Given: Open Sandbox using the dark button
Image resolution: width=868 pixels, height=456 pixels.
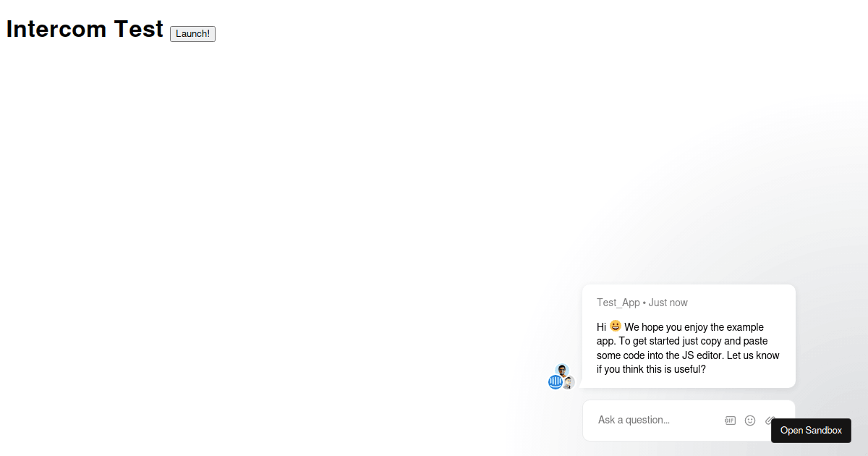Looking at the screenshot, I should coord(811,430).
